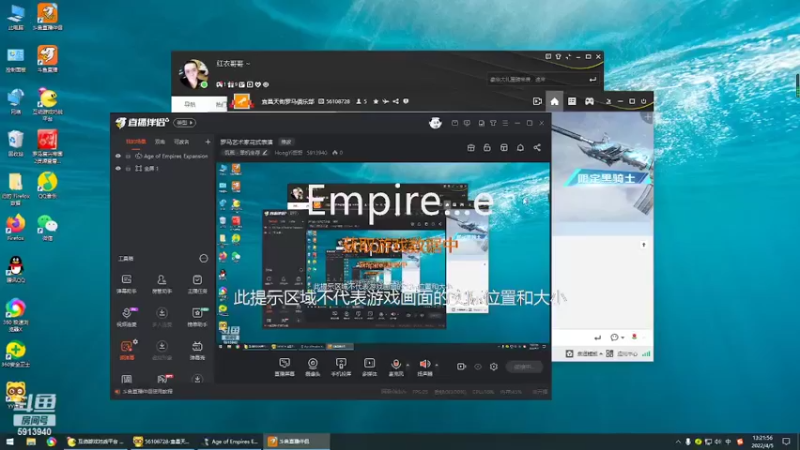Click the bell notification icon above preview
The image size is (800, 450).
520,147
